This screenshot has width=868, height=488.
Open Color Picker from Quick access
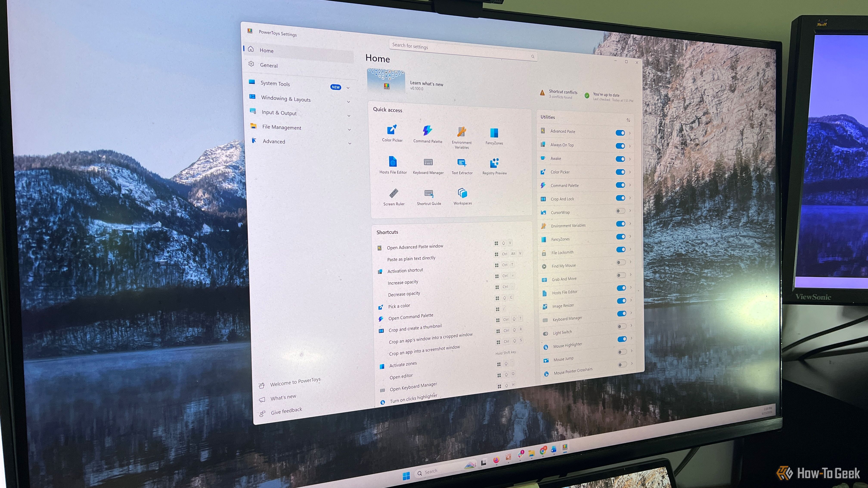392,133
